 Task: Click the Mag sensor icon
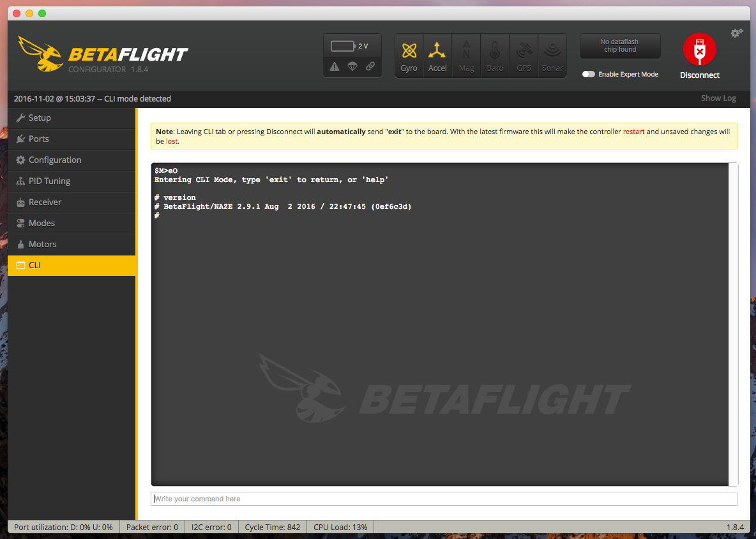click(x=466, y=50)
